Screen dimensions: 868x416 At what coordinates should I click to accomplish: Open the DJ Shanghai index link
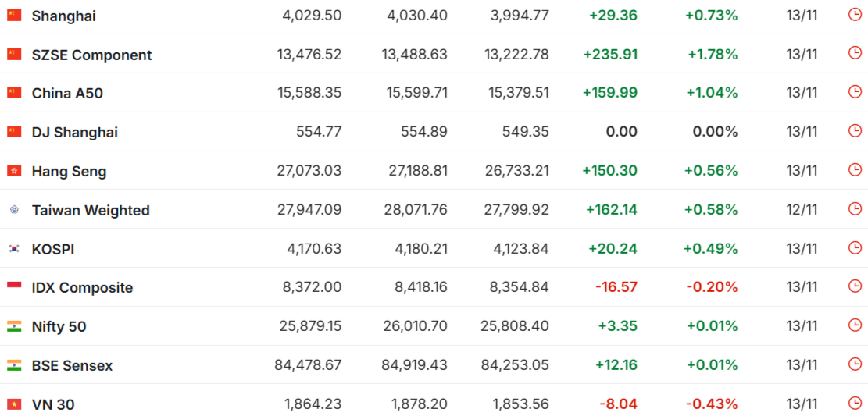click(x=75, y=133)
